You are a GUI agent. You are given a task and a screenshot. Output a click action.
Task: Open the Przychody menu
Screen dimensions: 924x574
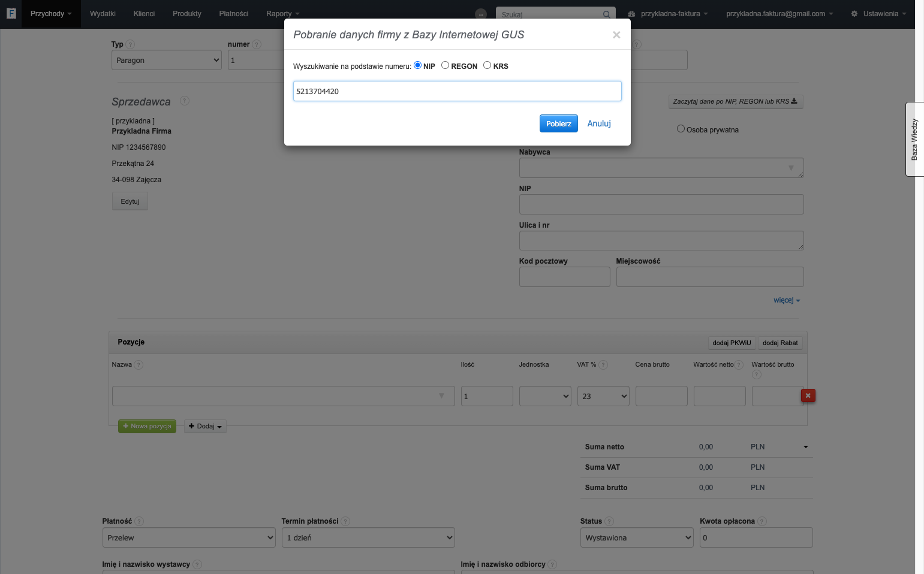click(51, 14)
